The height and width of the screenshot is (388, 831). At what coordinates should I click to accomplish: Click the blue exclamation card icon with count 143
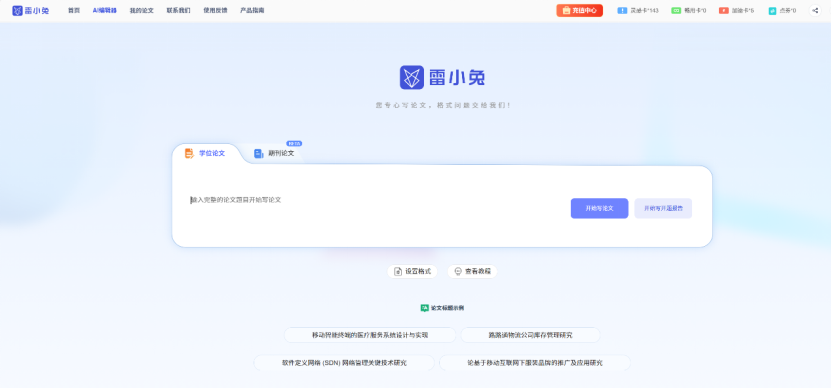click(x=622, y=11)
